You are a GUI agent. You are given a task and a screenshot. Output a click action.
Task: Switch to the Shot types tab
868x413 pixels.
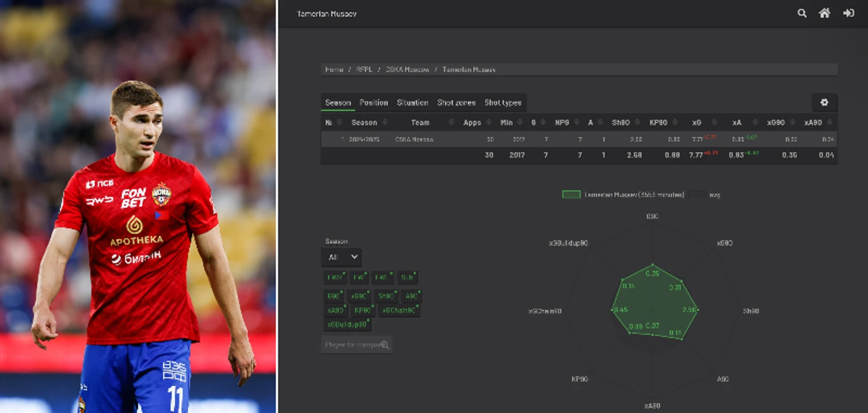click(503, 102)
